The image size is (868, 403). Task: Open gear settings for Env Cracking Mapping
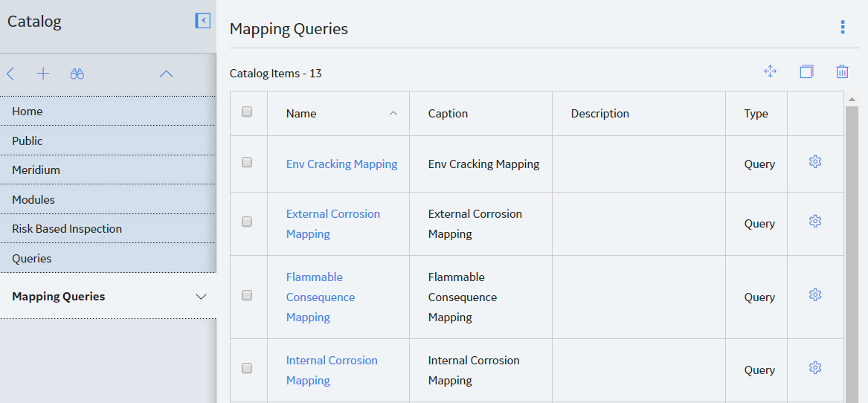click(x=815, y=161)
